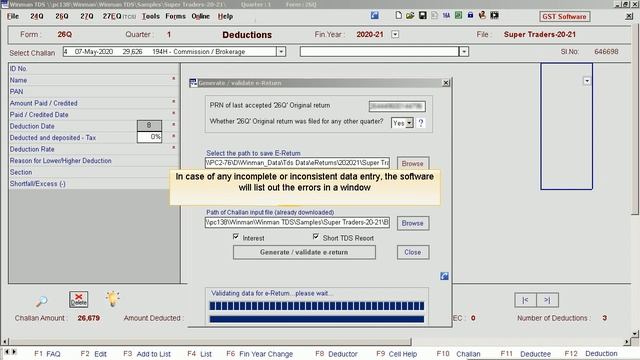This screenshot has width=640, height=360.
Task: Click the person icon in the toolbar
Action: [x=482, y=16]
